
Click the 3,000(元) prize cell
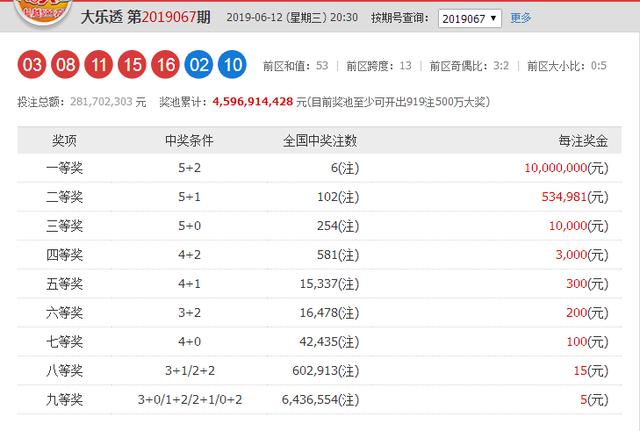tap(582, 255)
